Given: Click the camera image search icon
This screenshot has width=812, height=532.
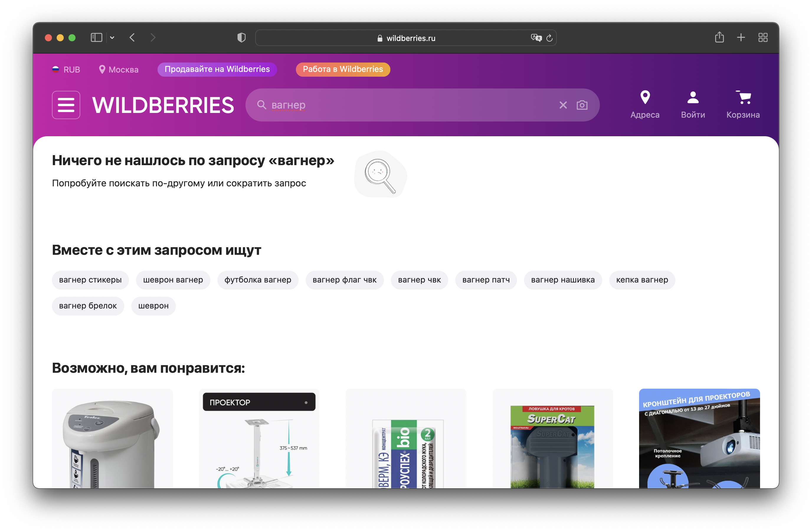Looking at the screenshot, I should point(582,105).
